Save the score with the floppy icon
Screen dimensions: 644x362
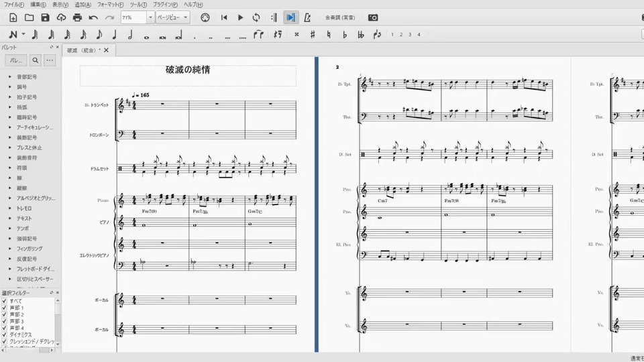[x=45, y=17]
